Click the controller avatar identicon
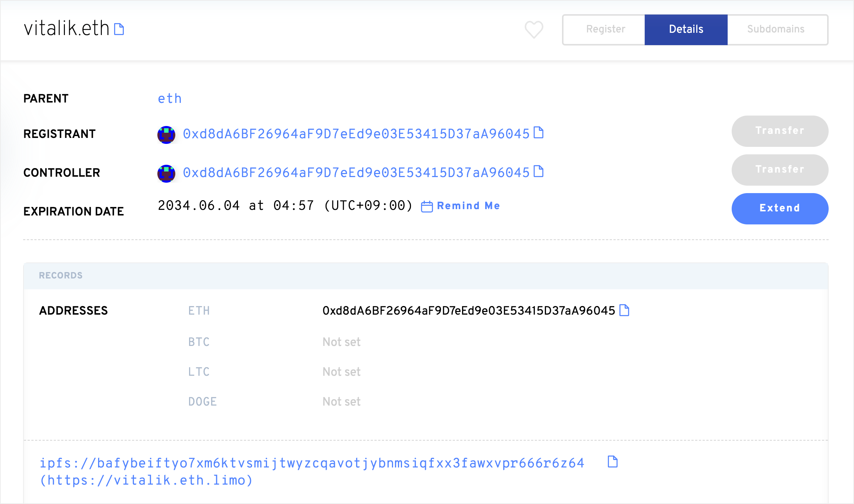854x504 pixels. point(166,173)
